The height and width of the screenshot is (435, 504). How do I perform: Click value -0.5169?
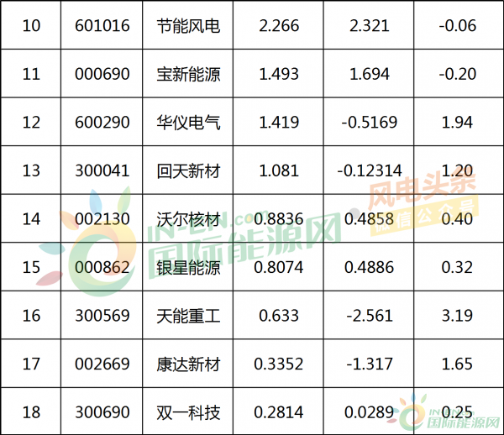click(x=369, y=123)
